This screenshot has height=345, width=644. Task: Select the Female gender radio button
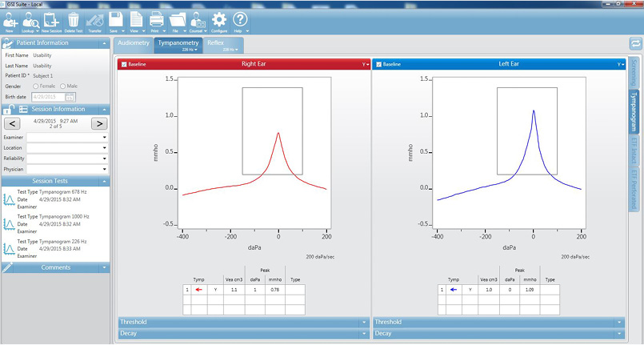click(36, 86)
